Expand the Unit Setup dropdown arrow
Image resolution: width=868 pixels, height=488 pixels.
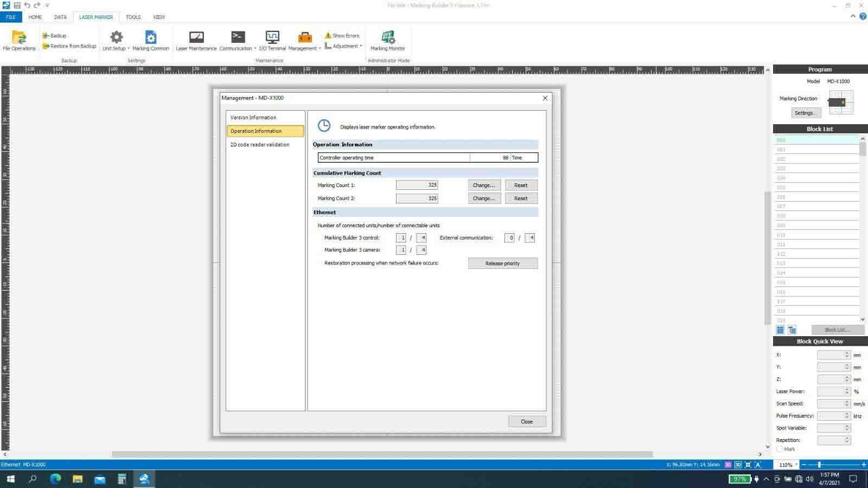pos(129,48)
